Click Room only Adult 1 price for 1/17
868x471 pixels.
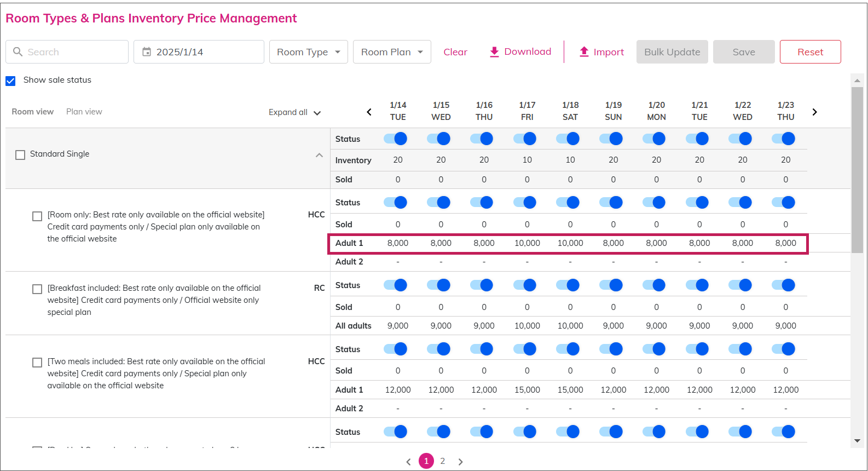pos(527,243)
